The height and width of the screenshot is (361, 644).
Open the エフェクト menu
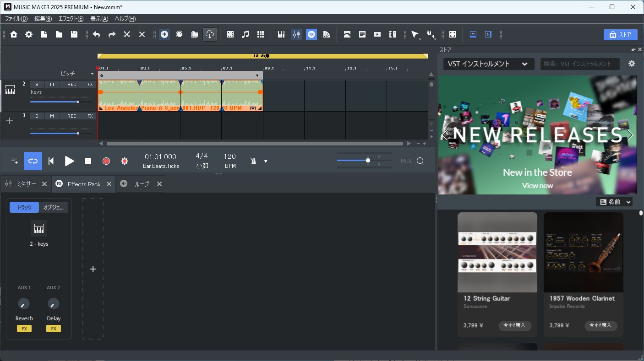(71, 19)
